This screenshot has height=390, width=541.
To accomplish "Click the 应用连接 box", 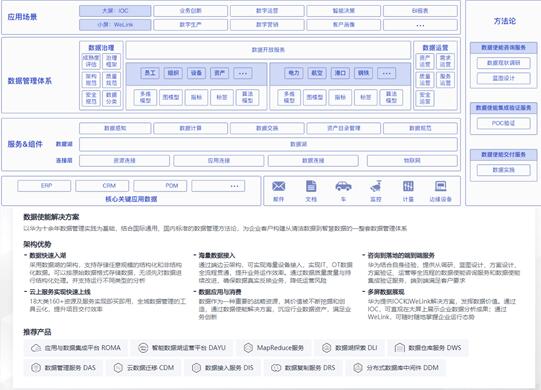I will 219,161.
